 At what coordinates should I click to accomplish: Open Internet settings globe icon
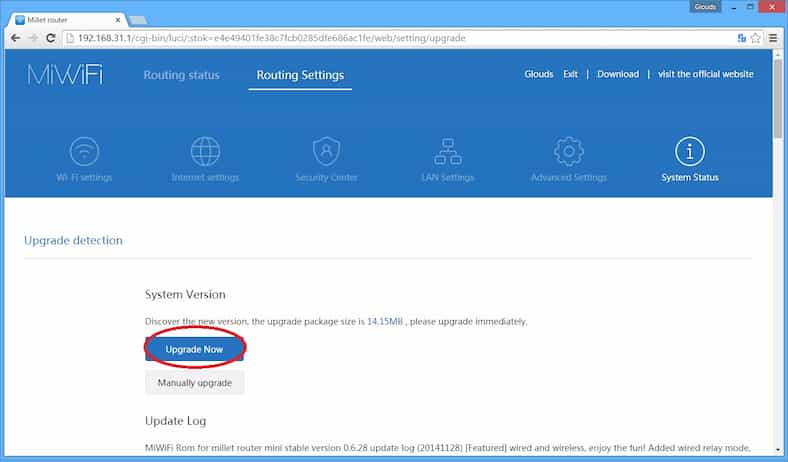pos(205,152)
